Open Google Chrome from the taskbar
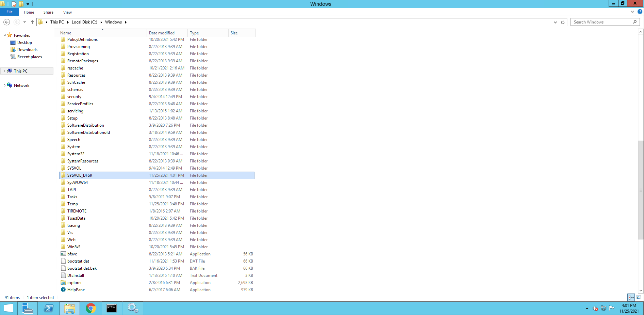 pos(90,308)
